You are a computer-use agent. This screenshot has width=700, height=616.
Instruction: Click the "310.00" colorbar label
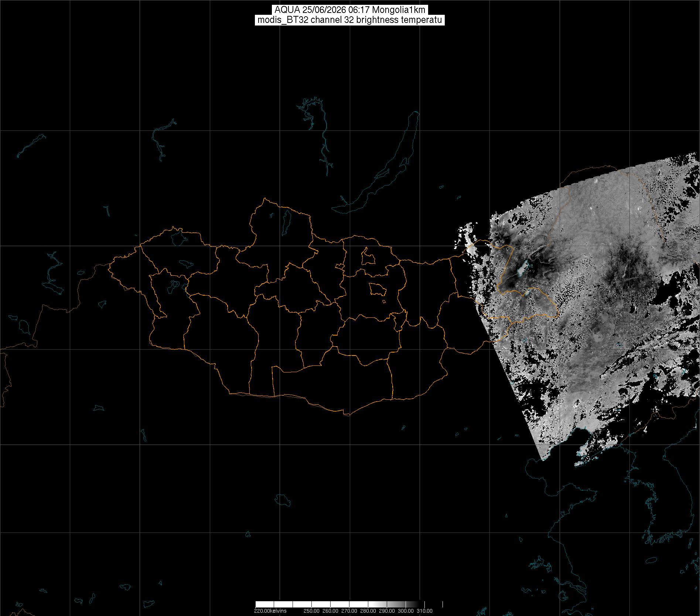424,611
